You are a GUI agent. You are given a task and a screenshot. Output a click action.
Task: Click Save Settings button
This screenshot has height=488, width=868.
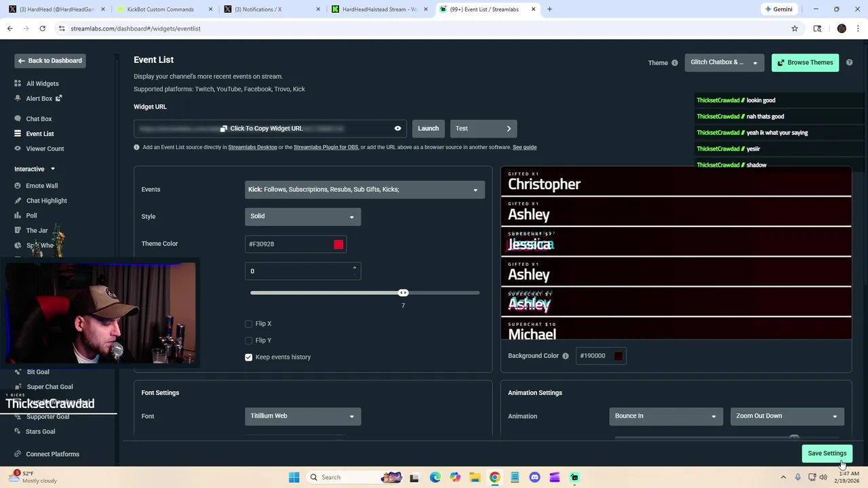827,453
